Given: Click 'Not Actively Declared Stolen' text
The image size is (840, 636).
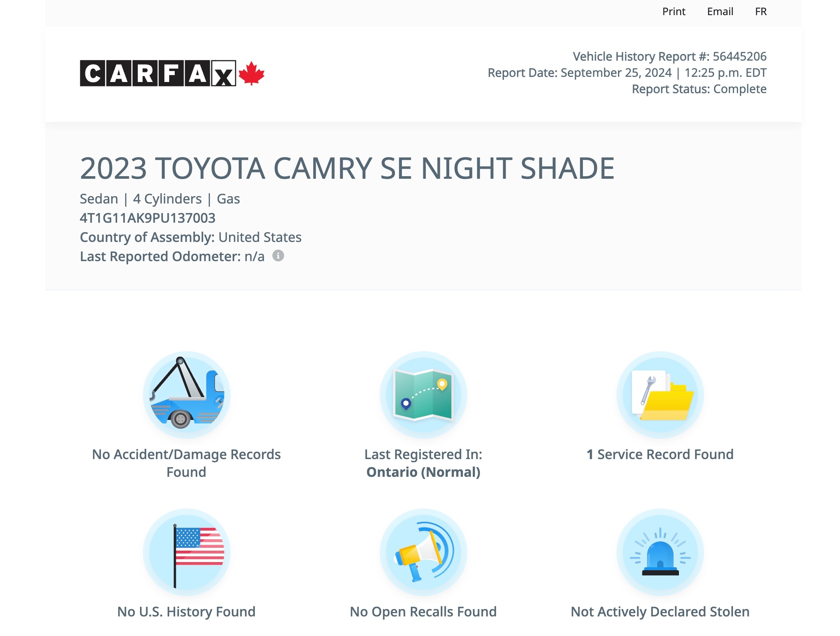Looking at the screenshot, I should (x=660, y=611).
